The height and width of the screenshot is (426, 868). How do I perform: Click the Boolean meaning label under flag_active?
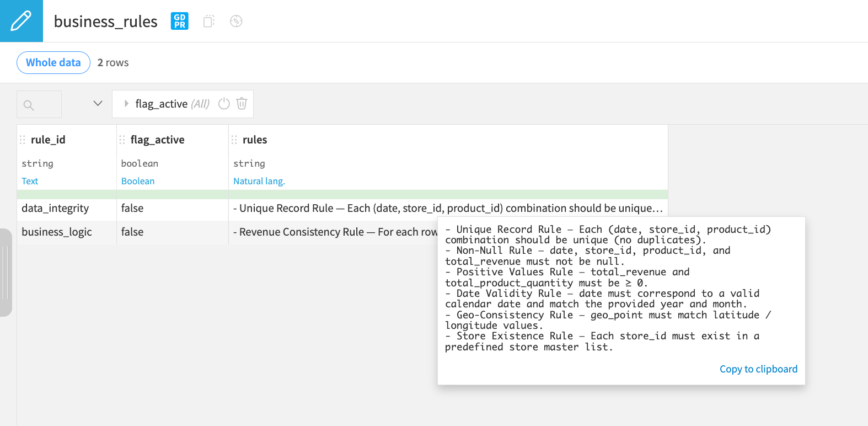[x=137, y=181]
